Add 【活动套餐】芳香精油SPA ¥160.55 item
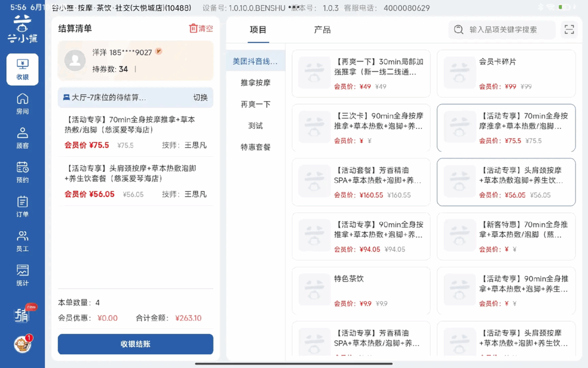The image size is (588, 368). [361, 182]
